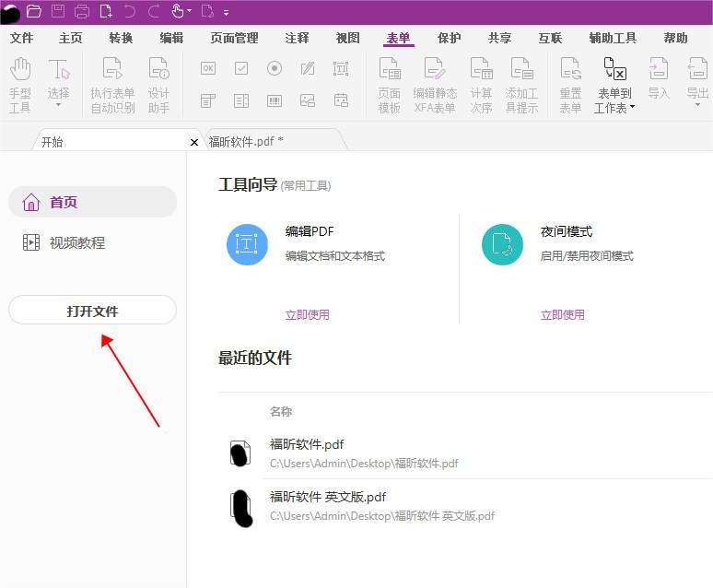Screen dimensions: 713x588
Task: Click the blue 编辑PDF tool icon
Action: pyautogui.click(x=247, y=244)
